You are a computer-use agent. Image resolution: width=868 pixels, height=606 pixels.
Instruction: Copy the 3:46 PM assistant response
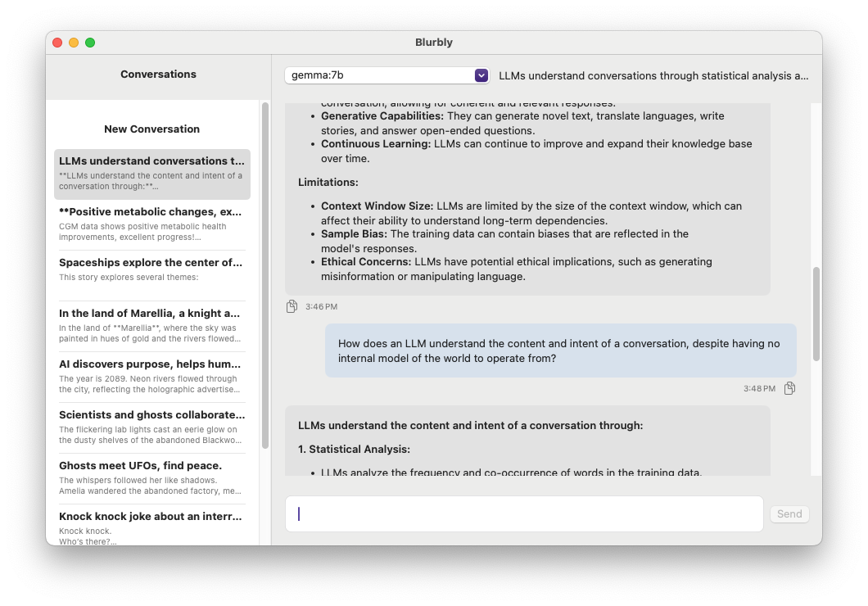(x=292, y=306)
